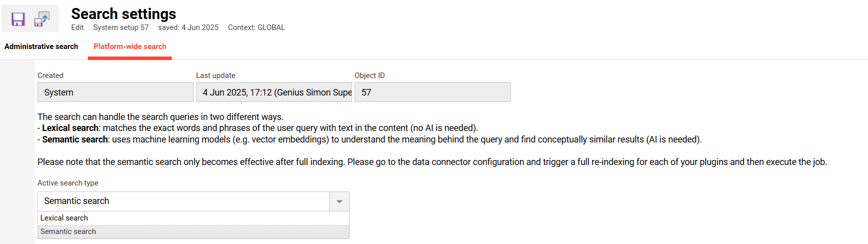Click the purple Save floppy disk icon
Image resolution: width=868 pixels, height=244 pixels.
18,19
